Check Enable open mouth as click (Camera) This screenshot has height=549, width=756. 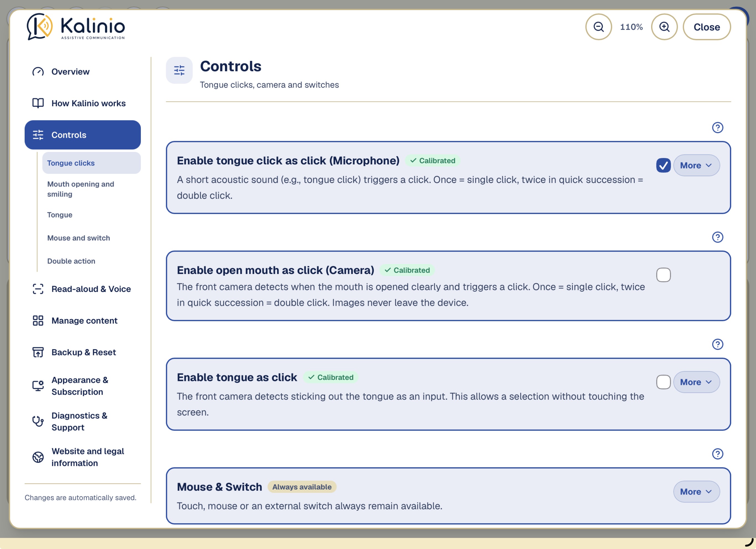click(663, 275)
